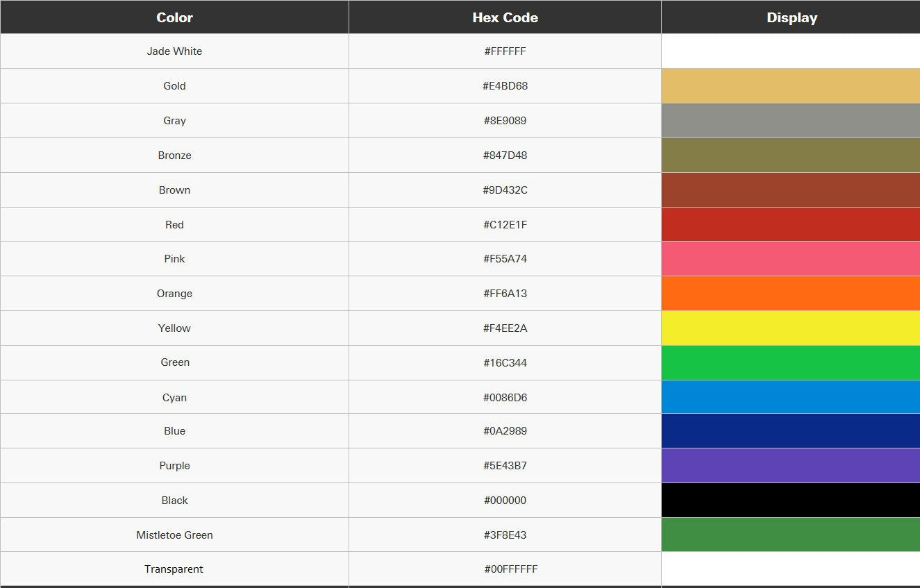Screen dimensions: 920x588
Task: Click the Red display swatch
Action: coord(790,224)
